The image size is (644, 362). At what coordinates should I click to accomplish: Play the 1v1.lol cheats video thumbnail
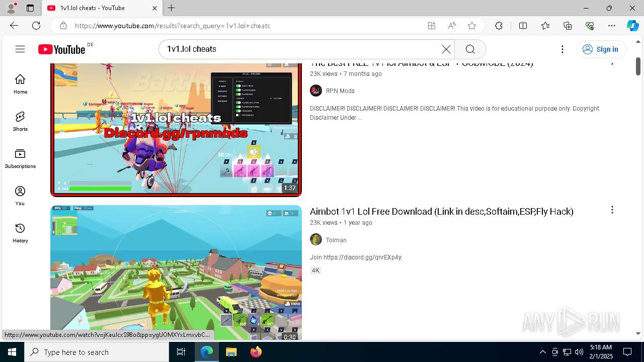pos(176,129)
